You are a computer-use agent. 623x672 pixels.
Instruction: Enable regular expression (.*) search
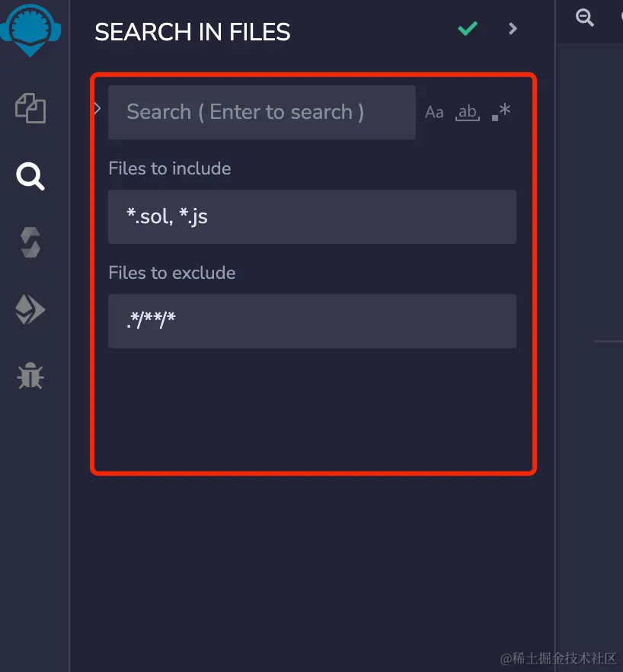500,113
